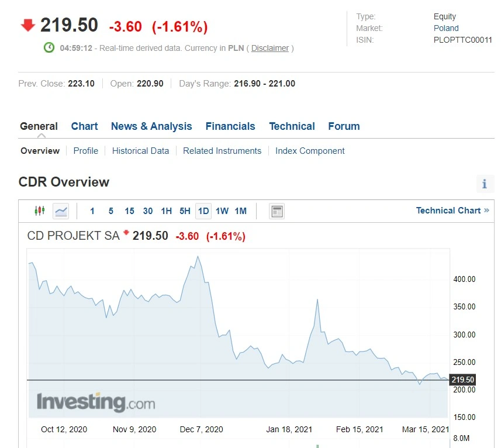The image size is (501, 448).
Task: Choose the 1H chart interval
Action: pos(167,211)
